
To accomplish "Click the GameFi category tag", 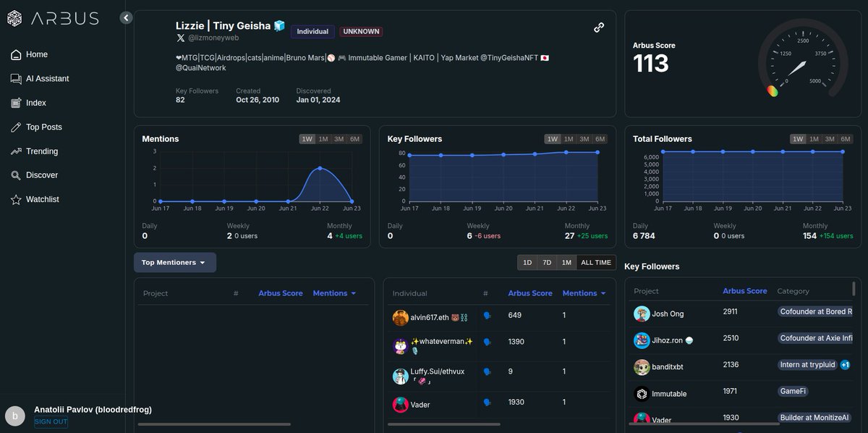I will pyautogui.click(x=793, y=391).
